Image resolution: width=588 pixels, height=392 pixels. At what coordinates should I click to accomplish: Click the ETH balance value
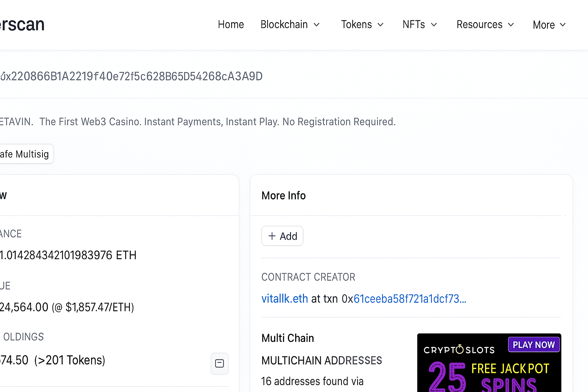[68, 255]
